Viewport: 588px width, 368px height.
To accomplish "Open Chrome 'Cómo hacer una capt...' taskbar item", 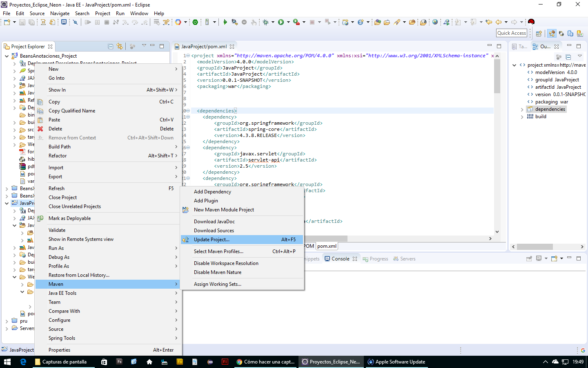I will pos(266,362).
